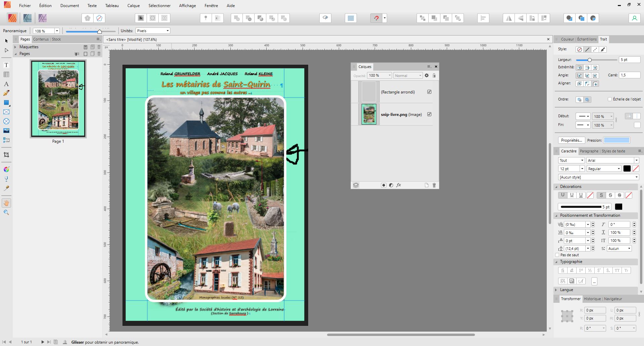
Task: Select the Table tool
Action: click(x=6, y=74)
